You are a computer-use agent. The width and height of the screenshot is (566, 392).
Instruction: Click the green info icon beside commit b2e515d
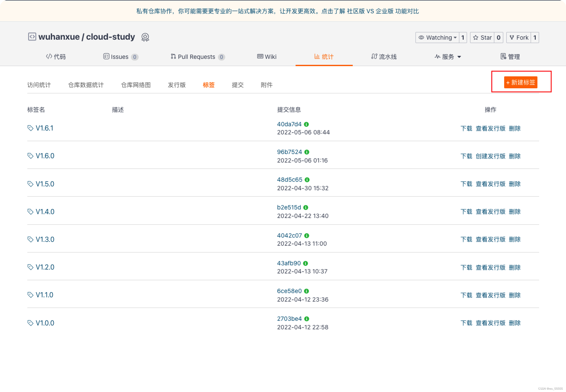pyautogui.click(x=306, y=208)
